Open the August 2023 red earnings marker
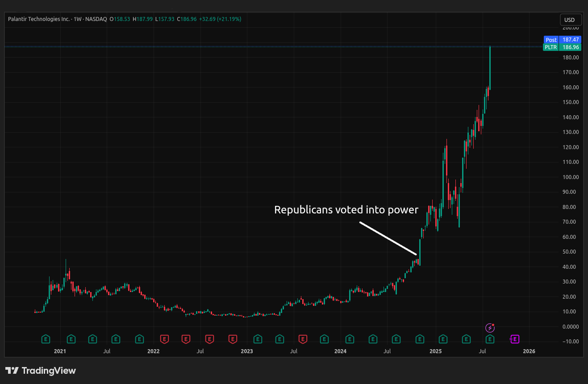The image size is (588, 384). coord(303,339)
